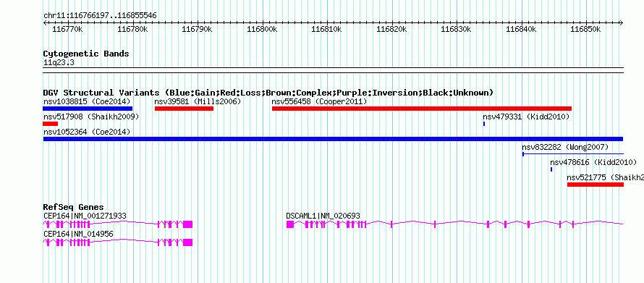Viewport: 644px width, 283px height.
Task: Select the small nsv517908 (Shaikh2009) red bar
Action: [x=51, y=124]
